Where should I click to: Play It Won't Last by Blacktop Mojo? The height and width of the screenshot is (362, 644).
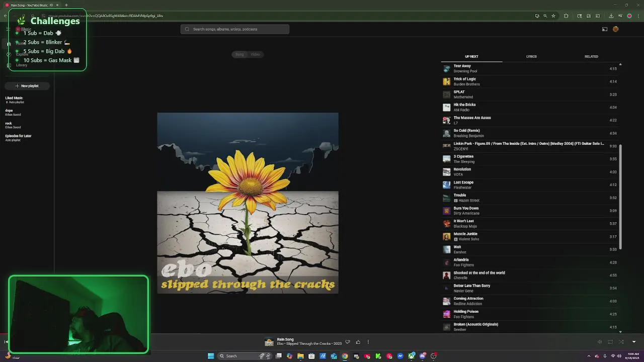[x=531, y=224]
